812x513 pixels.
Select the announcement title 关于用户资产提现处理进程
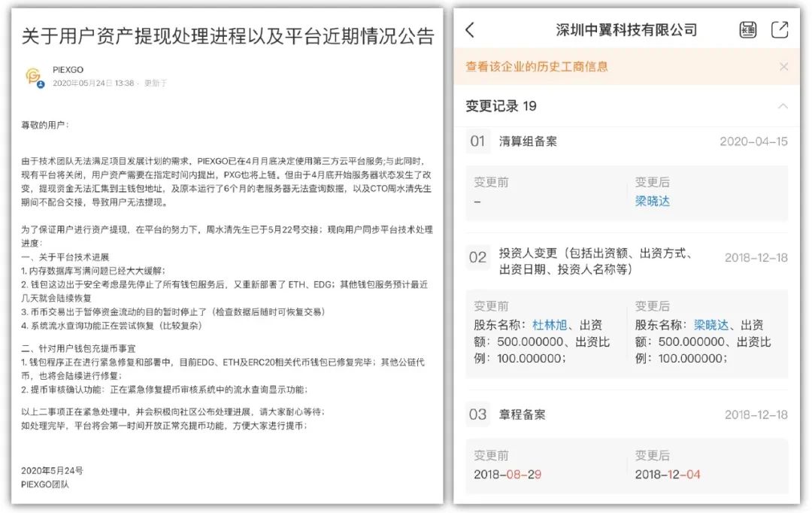pyautogui.click(x=228, y=36)
